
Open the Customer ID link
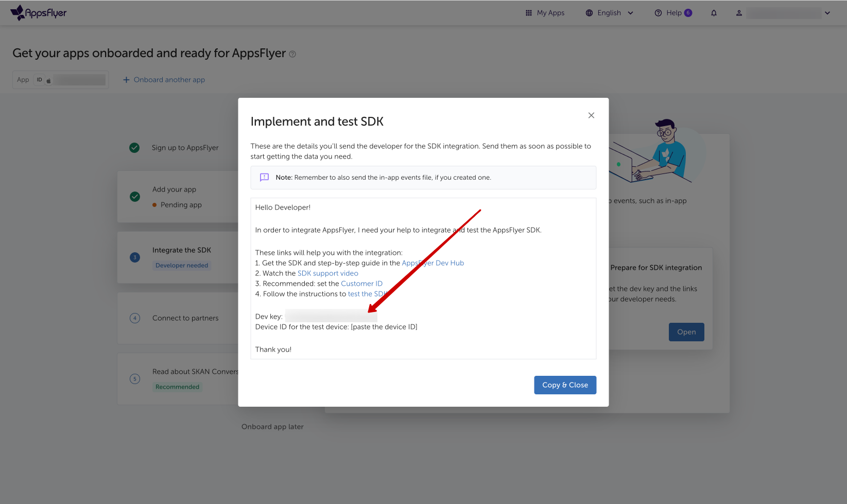(361, 284)
